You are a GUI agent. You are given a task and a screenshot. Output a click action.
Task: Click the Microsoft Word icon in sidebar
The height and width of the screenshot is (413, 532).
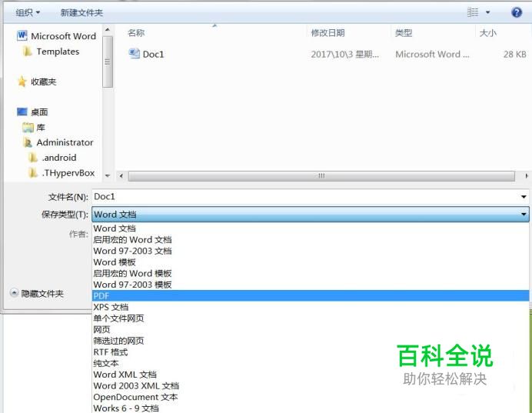click(x=22, y=35)
